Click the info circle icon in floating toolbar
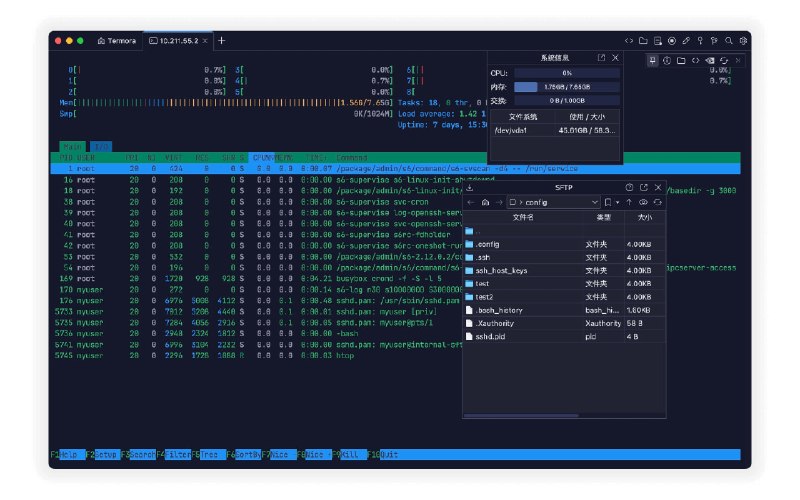Screen dimensions: 800x500 [667, 61]
